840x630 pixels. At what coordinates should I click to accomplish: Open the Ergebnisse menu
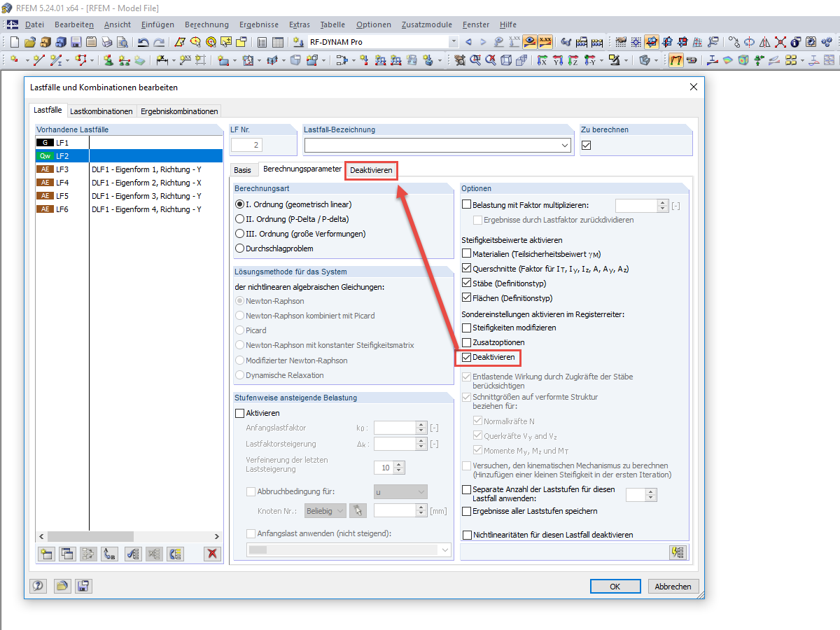coord(260,24)
